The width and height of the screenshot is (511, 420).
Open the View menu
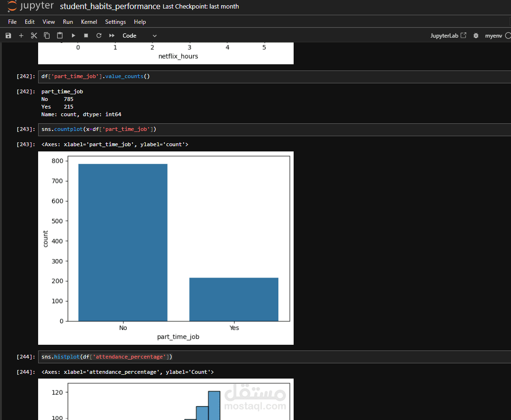pos(49,22)
